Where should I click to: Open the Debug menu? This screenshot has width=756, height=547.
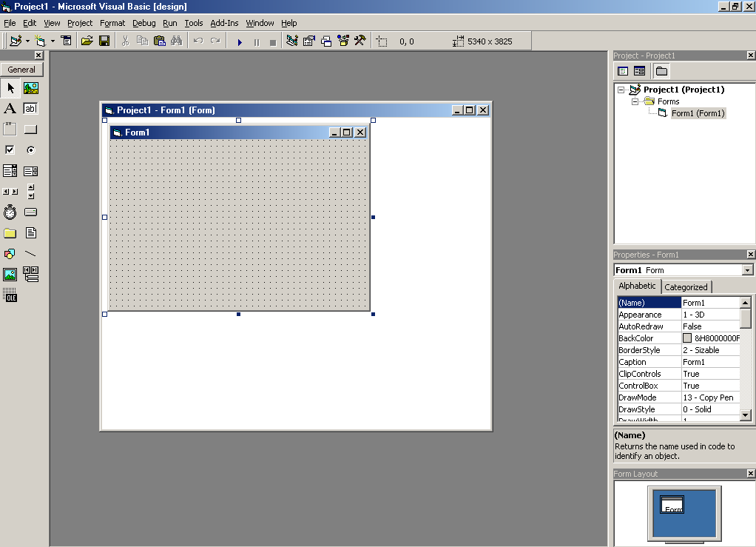coord(144,23)
